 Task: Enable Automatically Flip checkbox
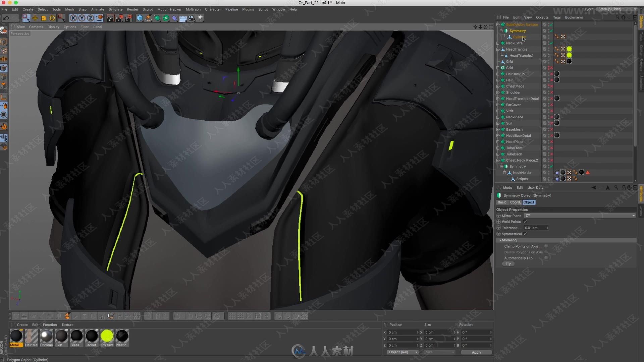pyautogui.click(x=546, y=258)
